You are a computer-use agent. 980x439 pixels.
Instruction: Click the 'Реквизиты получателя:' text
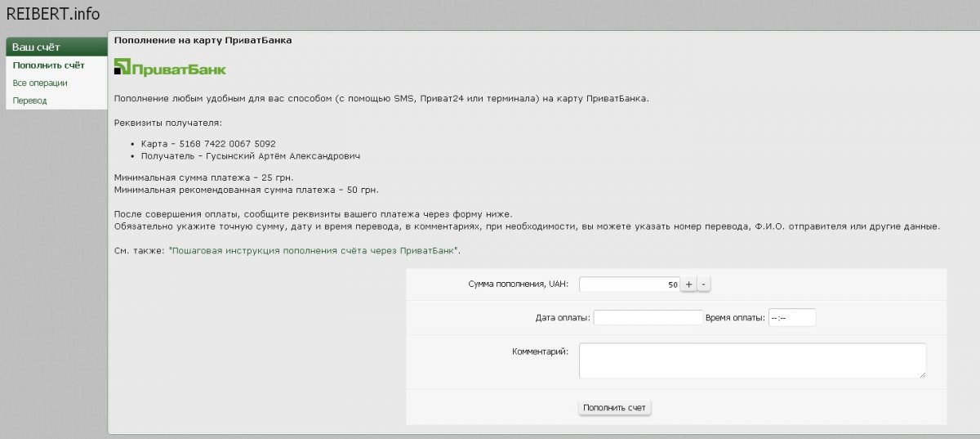coord(167,123)
